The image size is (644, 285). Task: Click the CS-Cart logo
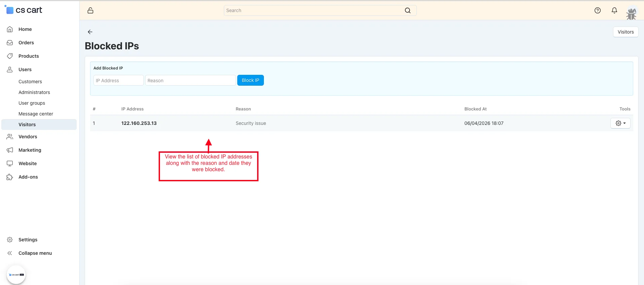[23, 10]
